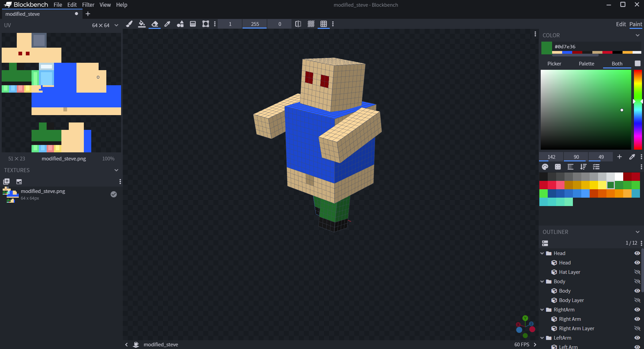Collapse the Textures panel
The image size is (644, 349).
116,170
